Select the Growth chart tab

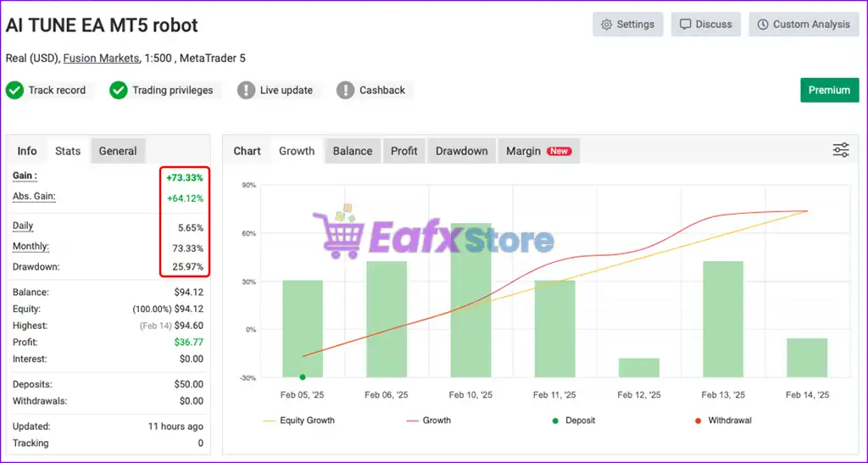click(x=297, y=151)
